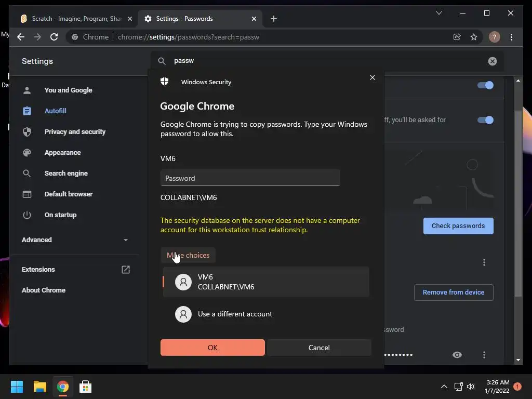
Task: Choose Use a different account
Action: point(266,314)
